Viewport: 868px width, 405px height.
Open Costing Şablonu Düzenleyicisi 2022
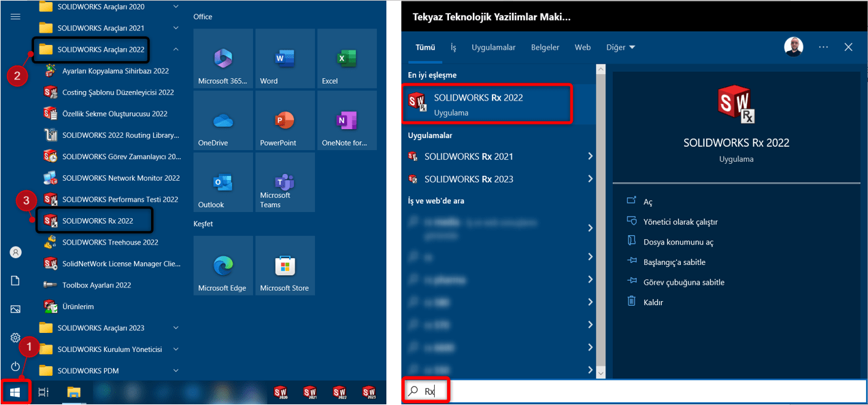109,92
